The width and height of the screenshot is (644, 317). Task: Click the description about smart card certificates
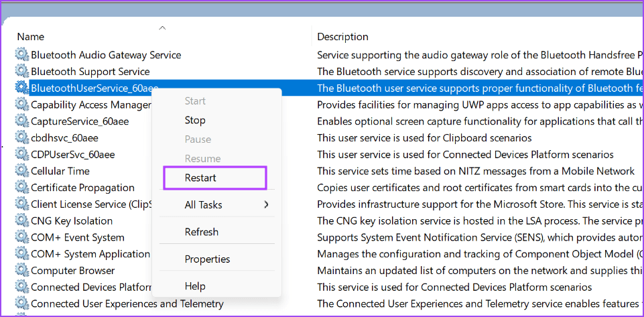480,188
